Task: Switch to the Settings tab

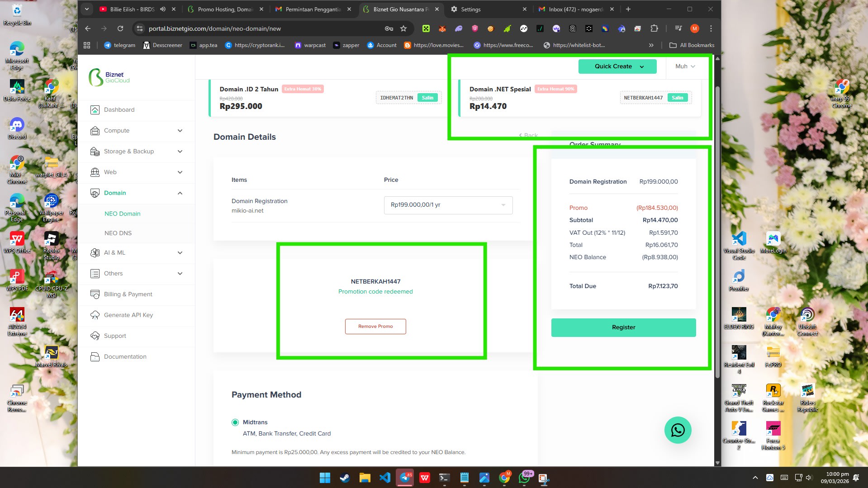Action: click(x=489, y=9)
